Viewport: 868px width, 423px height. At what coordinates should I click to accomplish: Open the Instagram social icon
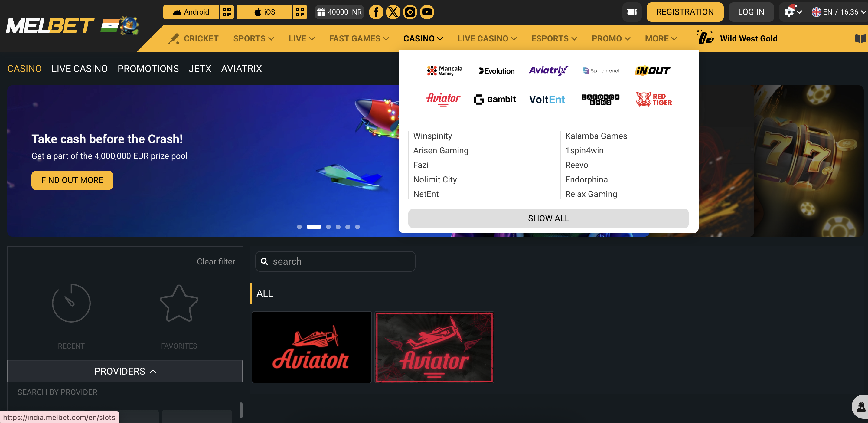410,12
